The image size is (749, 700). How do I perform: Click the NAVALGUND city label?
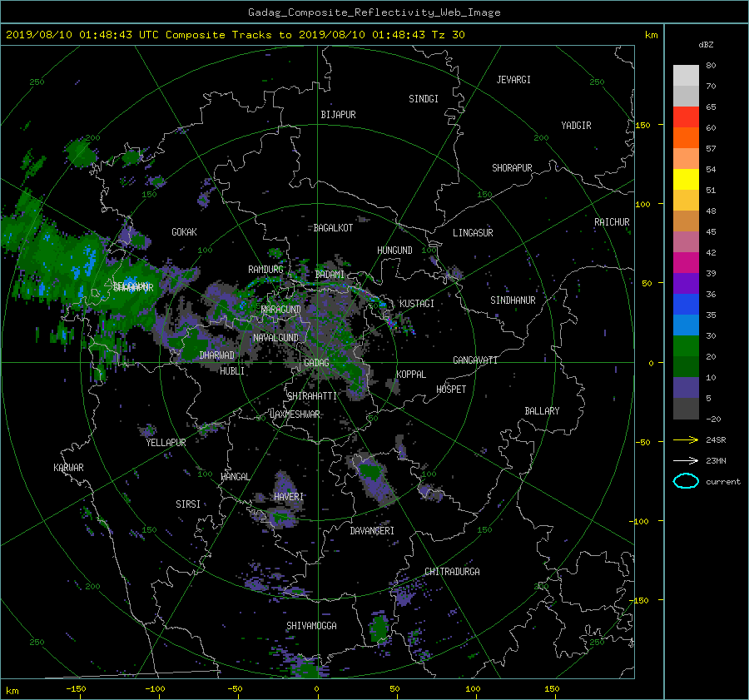pyautogui.click(x=275, y=338)
